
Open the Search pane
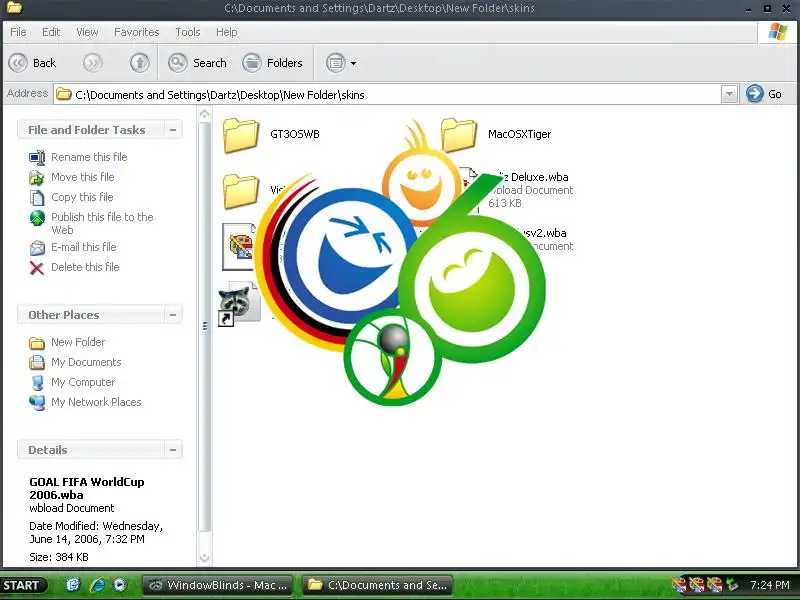(x=197, y=63)
